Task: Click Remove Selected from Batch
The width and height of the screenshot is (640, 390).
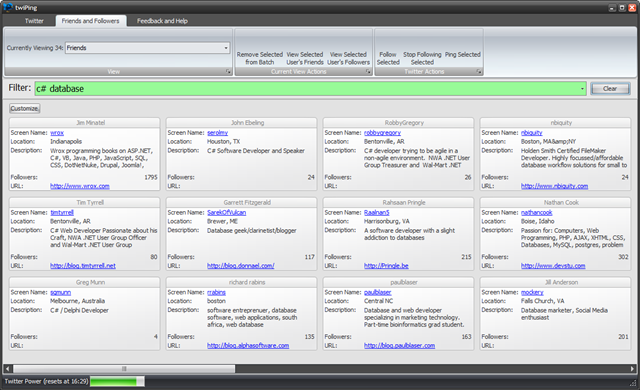Action: pos(260,58)
